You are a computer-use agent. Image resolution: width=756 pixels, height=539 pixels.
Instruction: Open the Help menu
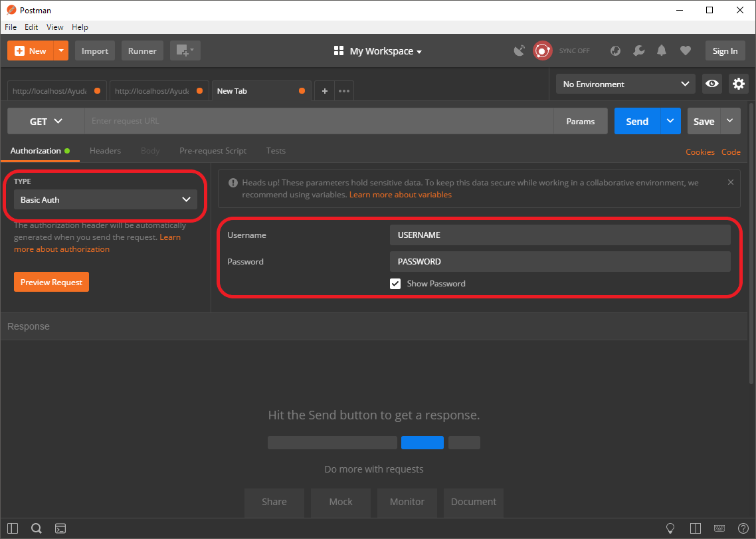[x=80, y=27]
